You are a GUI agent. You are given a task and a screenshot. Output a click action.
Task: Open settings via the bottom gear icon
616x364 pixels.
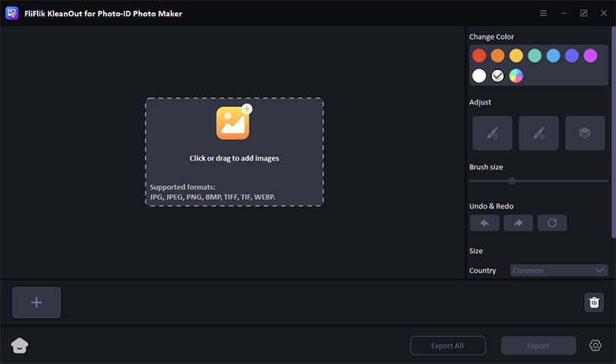(595, 346)
